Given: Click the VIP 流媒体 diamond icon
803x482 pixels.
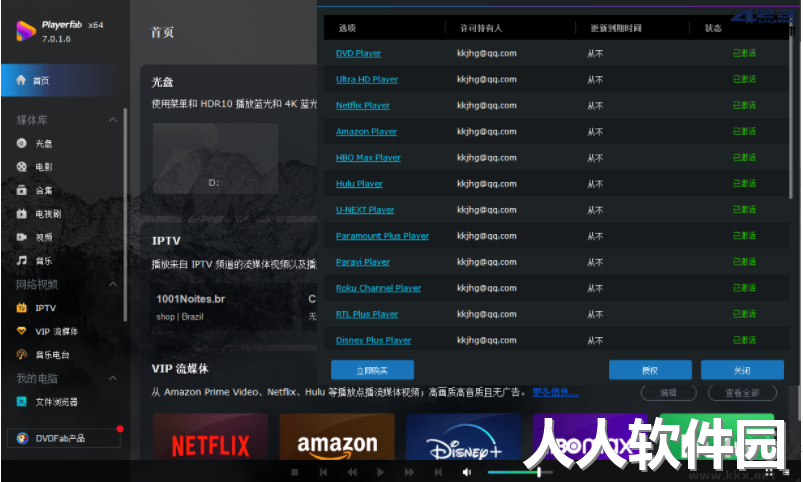Looking at the screenshot, I should point(22,331).
